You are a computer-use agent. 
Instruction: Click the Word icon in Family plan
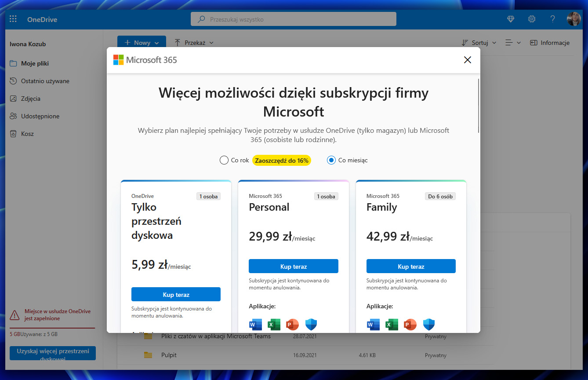coord(373,325)
